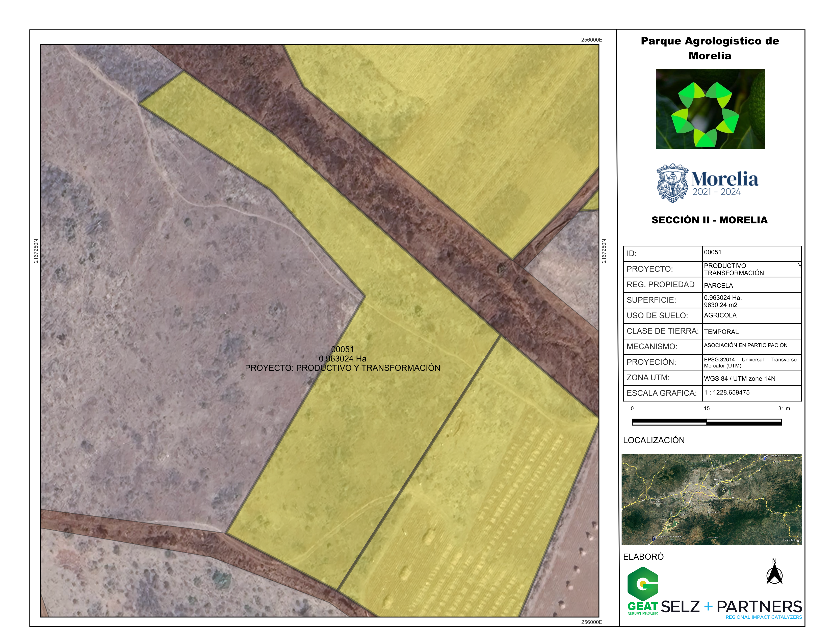Click the green star flower logo
The width and height of the screenshot is (833, 644).
point(705,114)
